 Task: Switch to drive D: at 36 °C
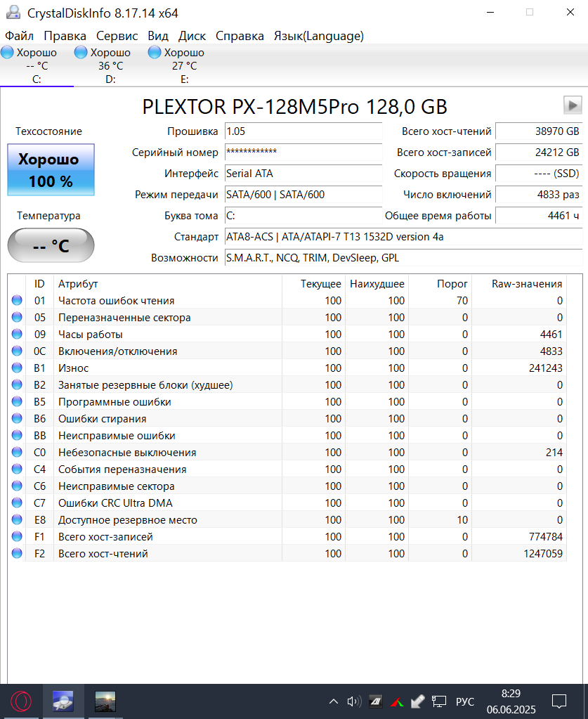[x=110, y=65]
